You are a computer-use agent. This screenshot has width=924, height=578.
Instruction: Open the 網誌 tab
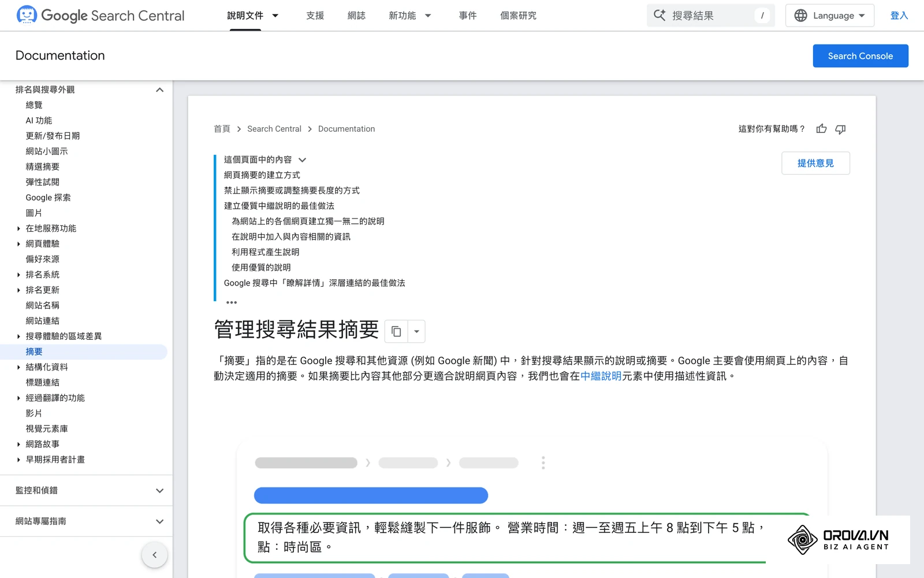point(356,16)
